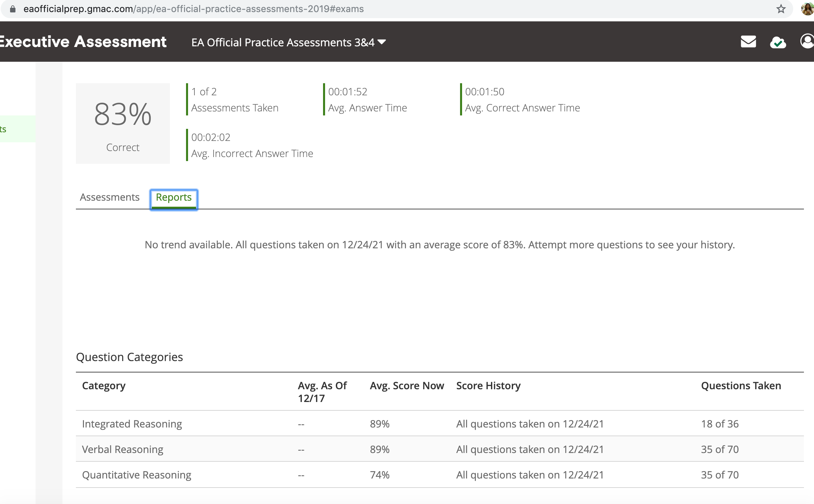
Task: Click the Avg. Score Now column header
Action: coord(407,386)
